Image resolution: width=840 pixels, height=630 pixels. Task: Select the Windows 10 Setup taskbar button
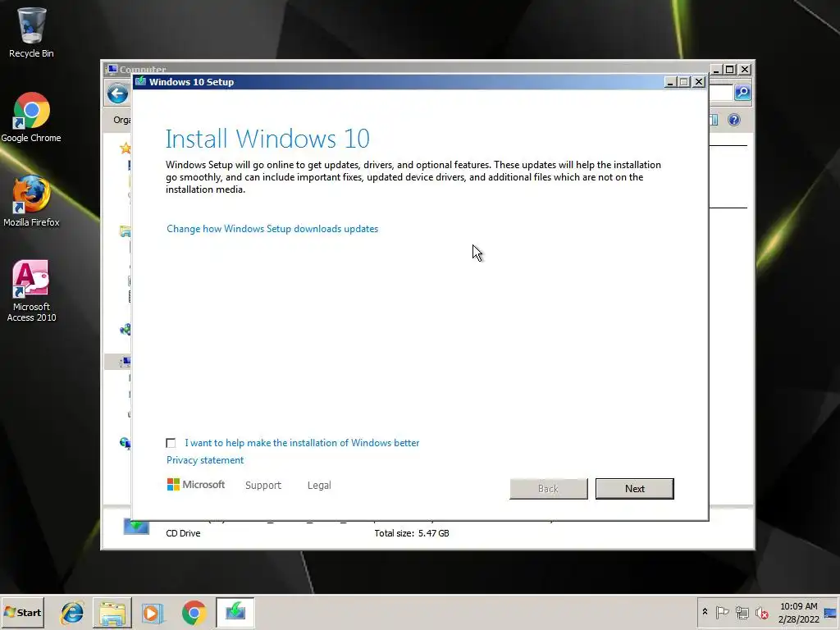point(235,612)
